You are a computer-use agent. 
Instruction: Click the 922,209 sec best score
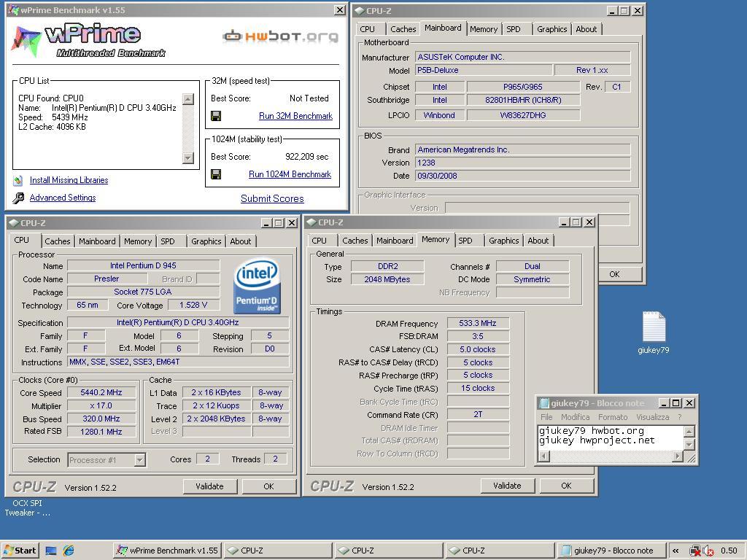click(x=307, y=157)
